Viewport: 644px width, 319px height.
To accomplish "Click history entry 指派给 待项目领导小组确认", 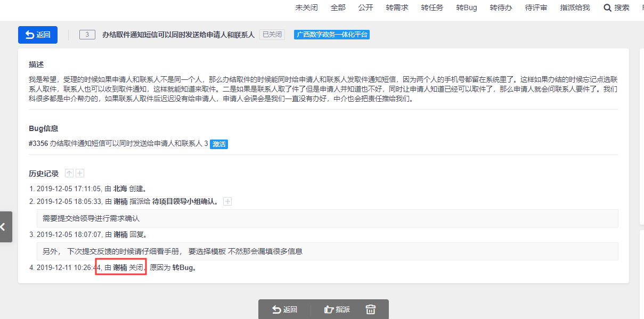I will (x=124, y=201).
